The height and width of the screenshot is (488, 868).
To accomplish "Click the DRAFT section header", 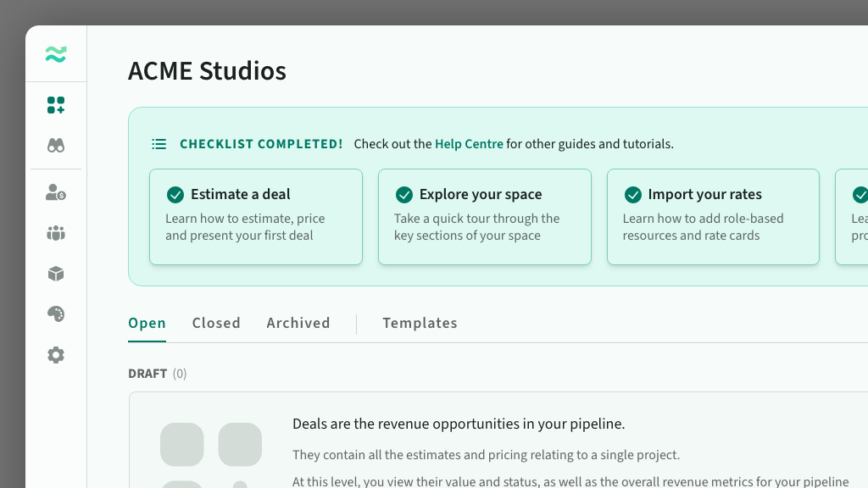I will click(147, 374).
